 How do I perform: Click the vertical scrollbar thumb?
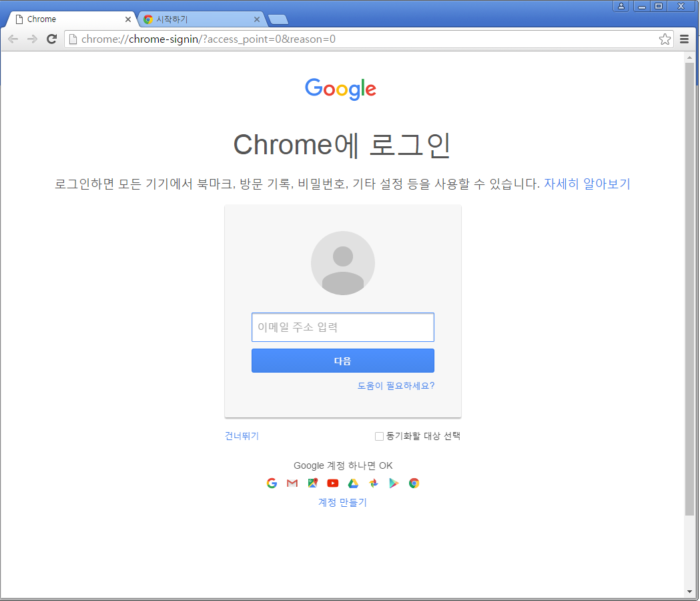click(690, 288)
